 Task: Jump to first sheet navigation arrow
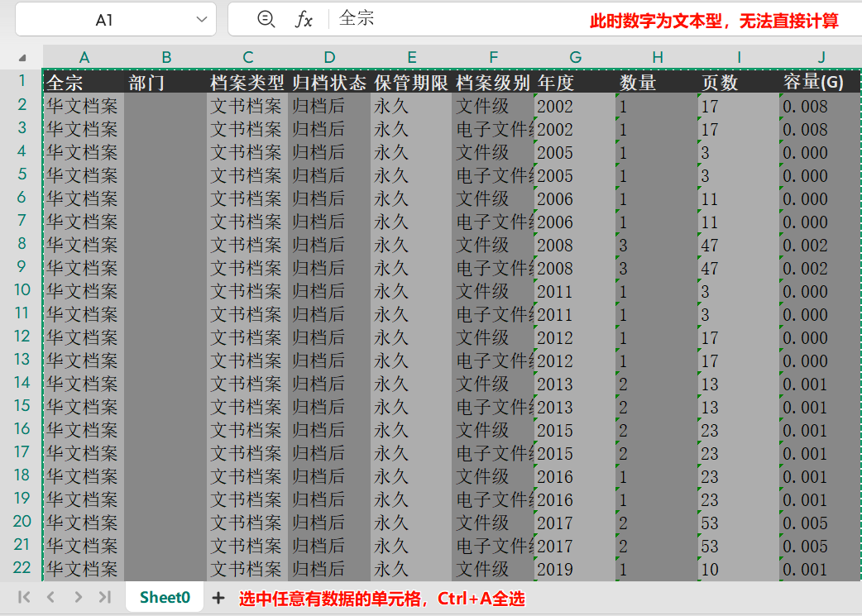(24, 598)
